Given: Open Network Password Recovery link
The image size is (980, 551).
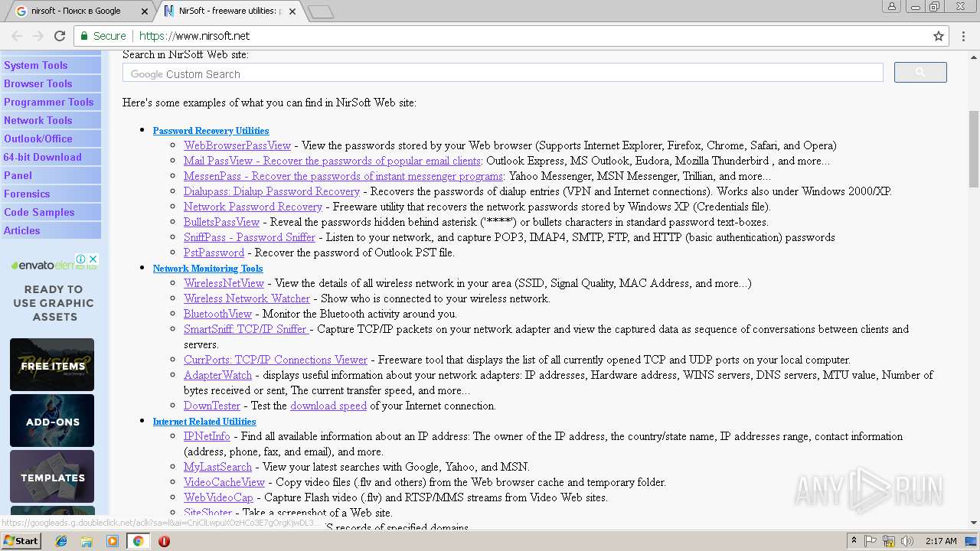Looking at the screenshot, I should (x=253, y=207).
